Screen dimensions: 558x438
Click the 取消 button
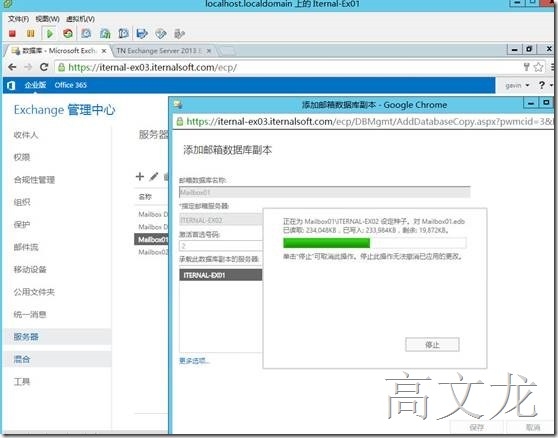(x=532, y=427)
